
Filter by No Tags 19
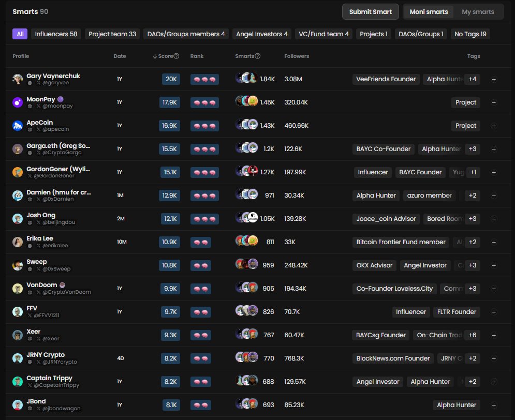(x=470, y=34)
